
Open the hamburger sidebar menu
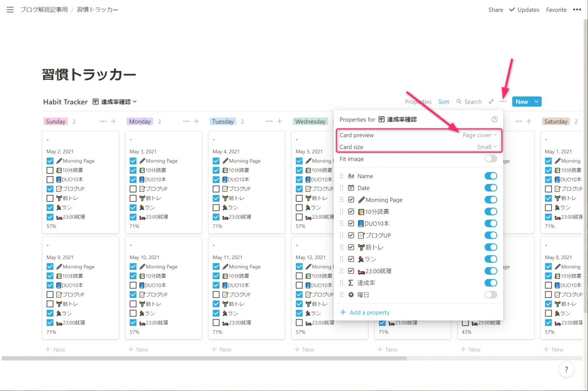[10, 9]
